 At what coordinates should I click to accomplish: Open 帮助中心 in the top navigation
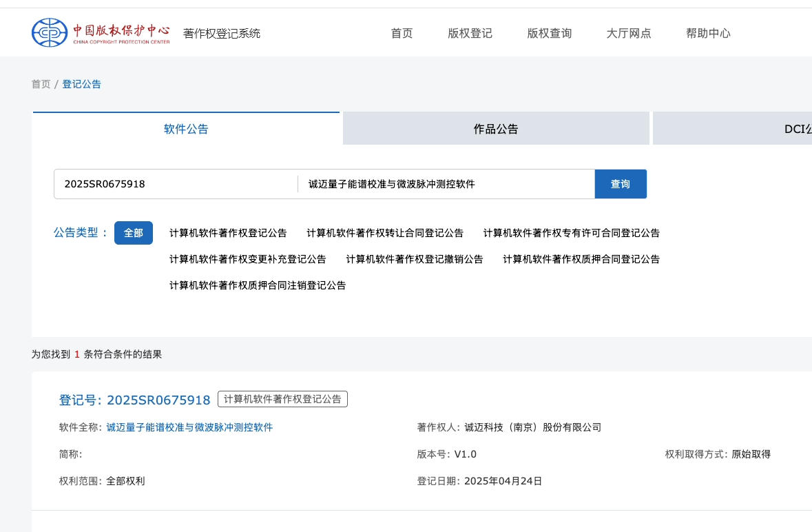(x=708, y=33)
